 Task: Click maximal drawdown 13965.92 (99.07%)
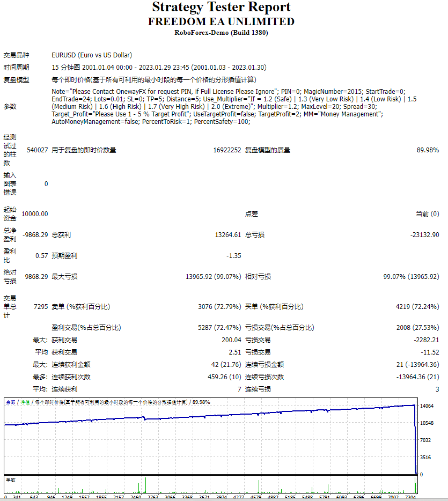click(x=214, y=277)
